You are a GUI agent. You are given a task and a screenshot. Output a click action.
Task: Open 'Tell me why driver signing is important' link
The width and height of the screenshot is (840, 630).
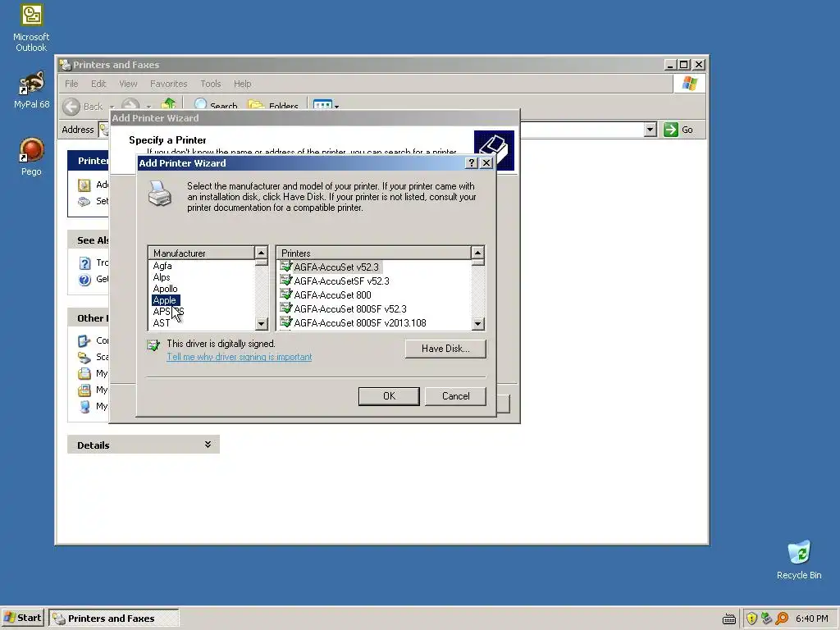click(x=239, y=357)
